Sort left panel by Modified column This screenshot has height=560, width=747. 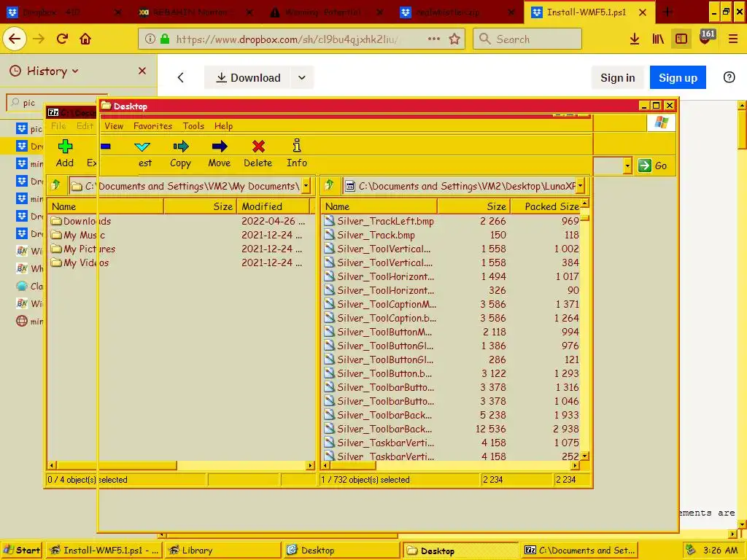[x=273, y=206]
